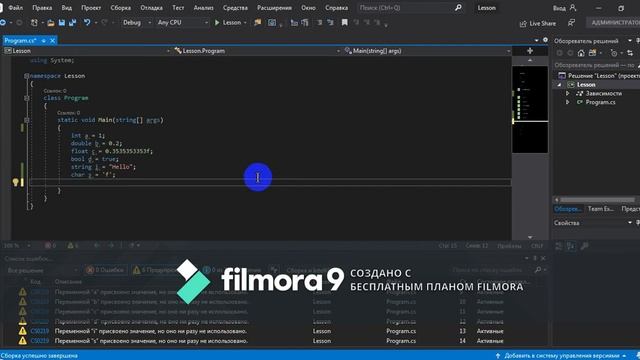Click the send feedback icon near Live Share

pyautogui.click(x=571, y=23)
